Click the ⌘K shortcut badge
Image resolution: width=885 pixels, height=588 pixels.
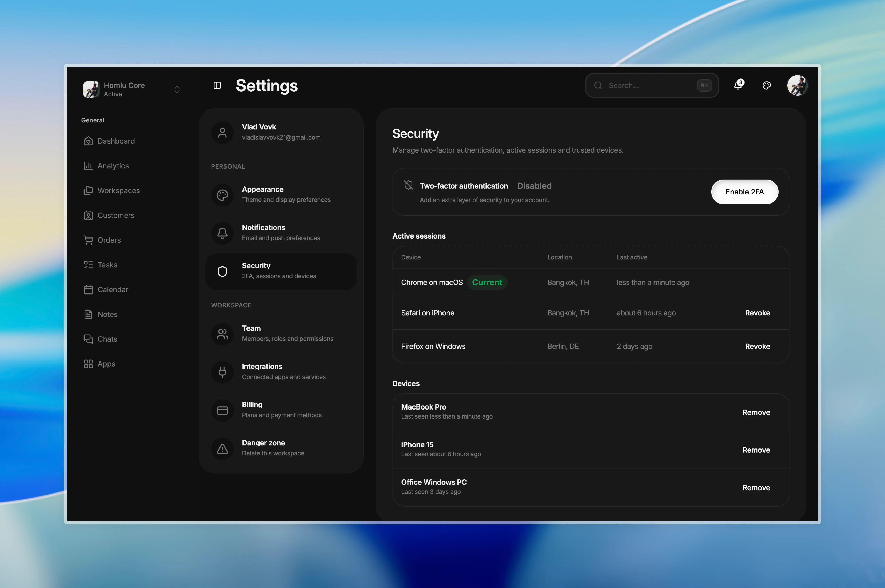click(704, 85)
